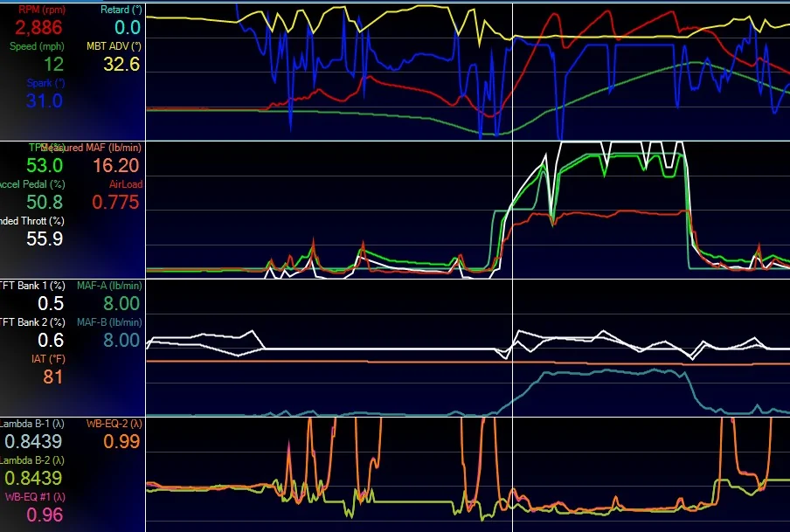The width and height of the screenshot is (790, 532).
Task: Select the MAF-B (lb/min) label
Action: tap(109, 322)
